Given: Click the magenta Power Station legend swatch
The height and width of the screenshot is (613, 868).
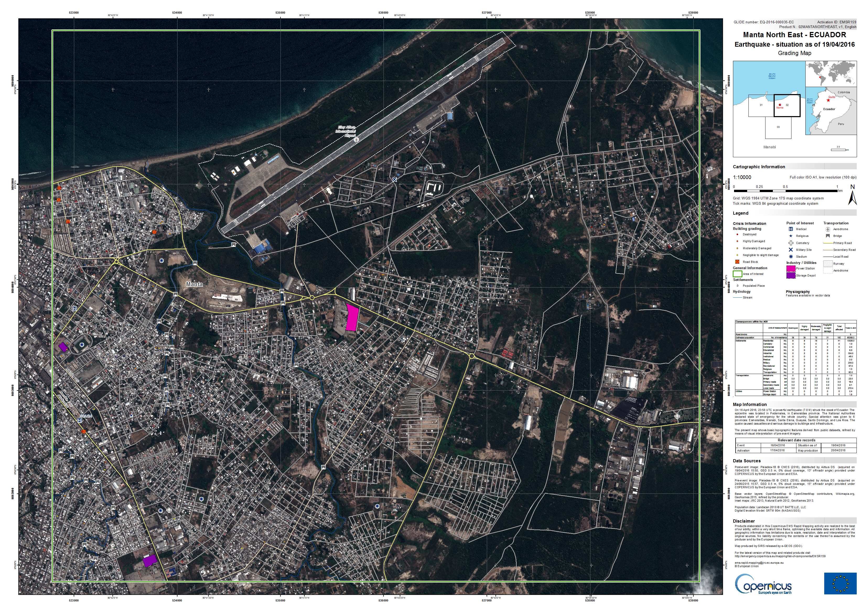Looking at the screenshot, I should pos(791,268).
